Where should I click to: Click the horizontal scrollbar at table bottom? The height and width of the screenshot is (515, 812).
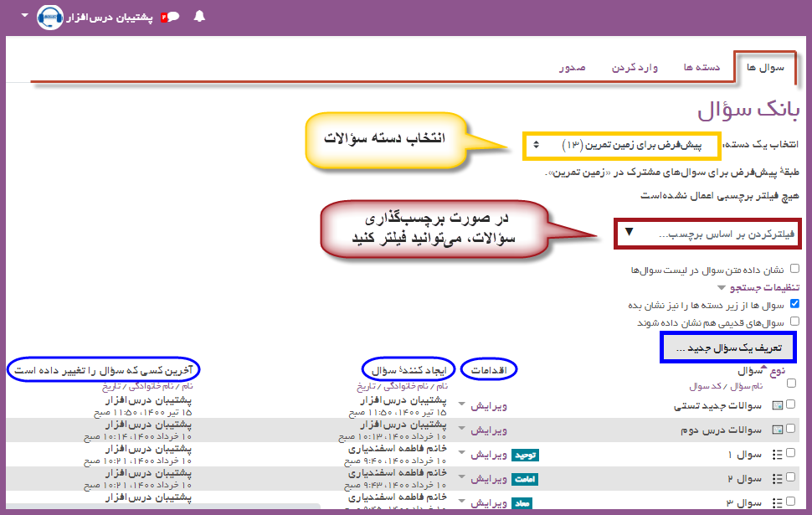[163, 506]
